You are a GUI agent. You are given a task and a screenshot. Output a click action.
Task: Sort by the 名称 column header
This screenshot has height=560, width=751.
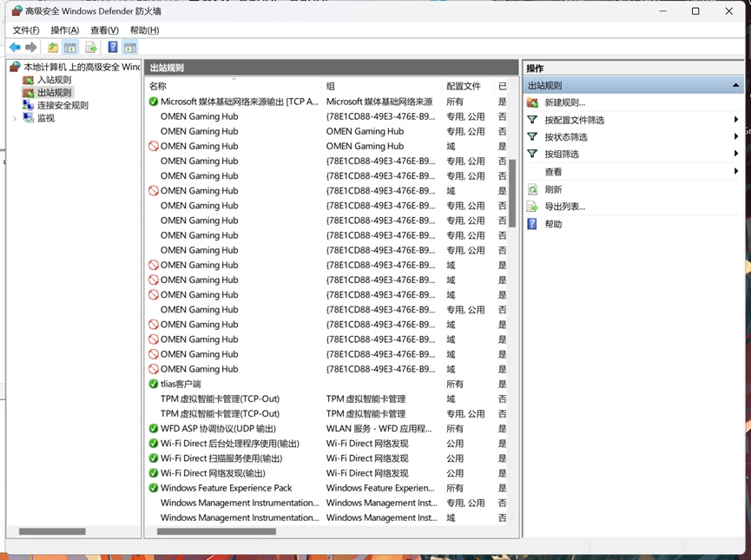point(234,86)
